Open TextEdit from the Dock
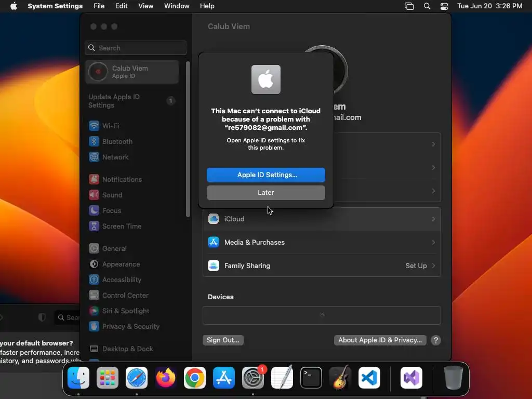The width and height of the screenshot is (532, 399). click(282, 378)
